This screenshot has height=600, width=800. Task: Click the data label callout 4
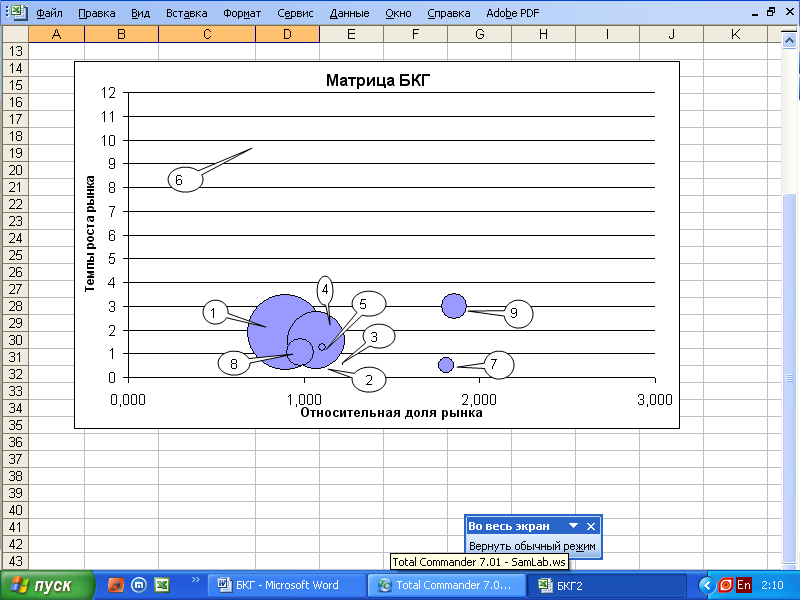coord(325,290)
